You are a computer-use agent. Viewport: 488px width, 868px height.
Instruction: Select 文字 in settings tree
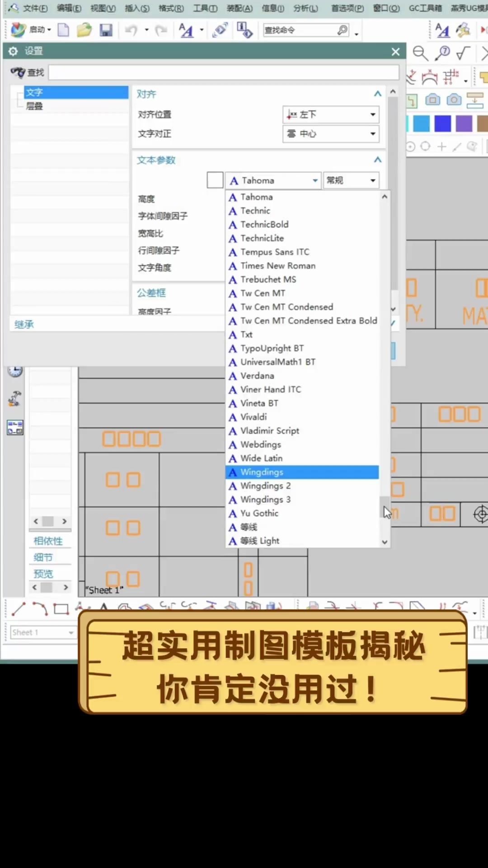pos(76,92)
